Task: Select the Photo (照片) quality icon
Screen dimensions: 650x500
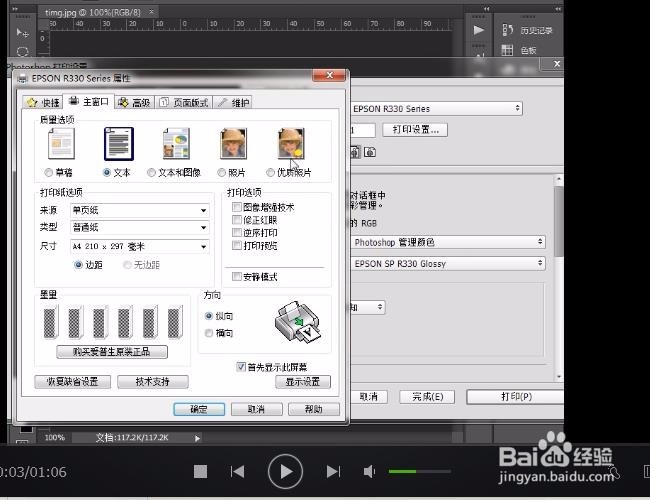Action: 233,144
